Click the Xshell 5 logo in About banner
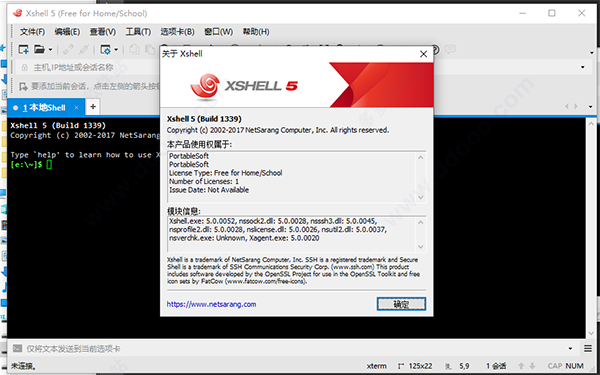600x375 pixels. pyautogui.click(x=244, y=86)
